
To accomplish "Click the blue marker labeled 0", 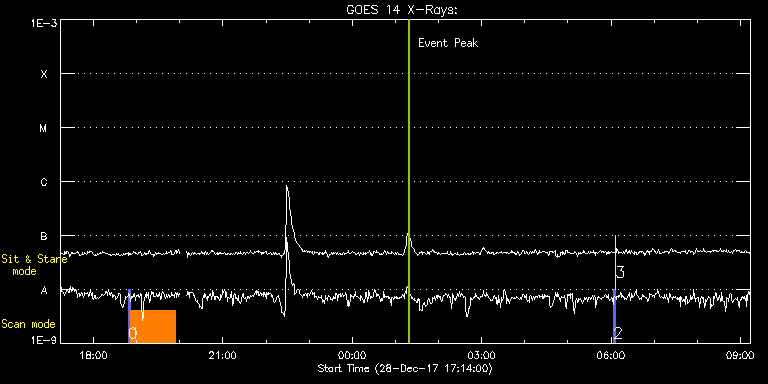I will pyautogui.click(x=129, y=316).
